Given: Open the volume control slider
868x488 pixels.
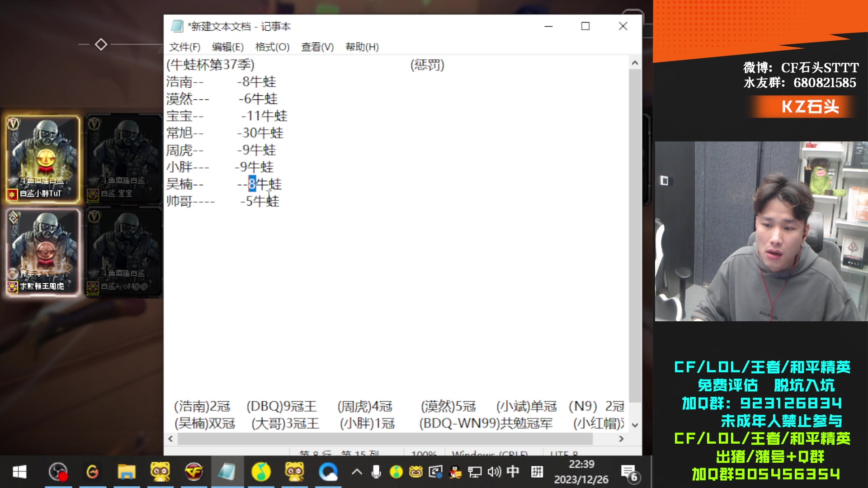Looking at the screenshot, I should tap(495, 472).
